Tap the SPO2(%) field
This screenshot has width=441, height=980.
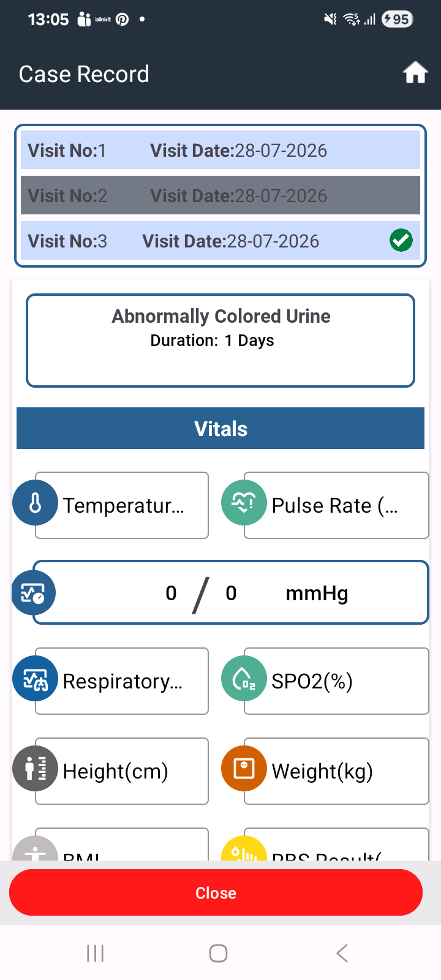click(x=336, y=681)
